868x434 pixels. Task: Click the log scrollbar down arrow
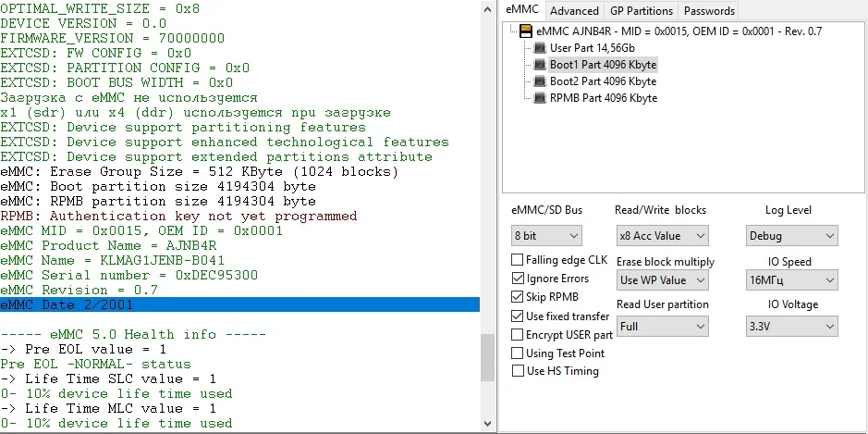[487, 424]
